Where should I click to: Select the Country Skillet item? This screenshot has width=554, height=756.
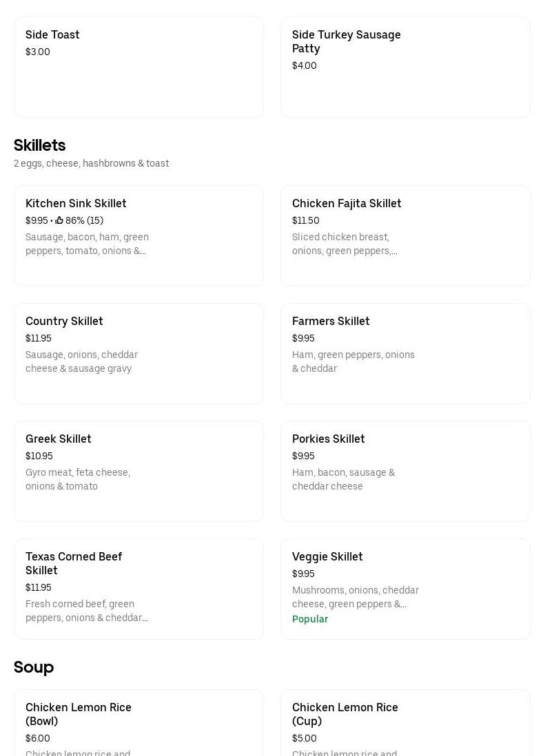(138, 353)
